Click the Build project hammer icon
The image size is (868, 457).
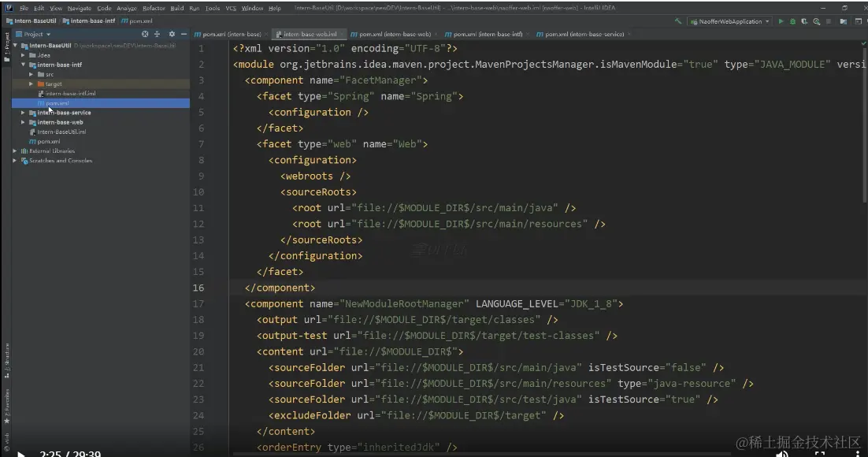(677, 21)
